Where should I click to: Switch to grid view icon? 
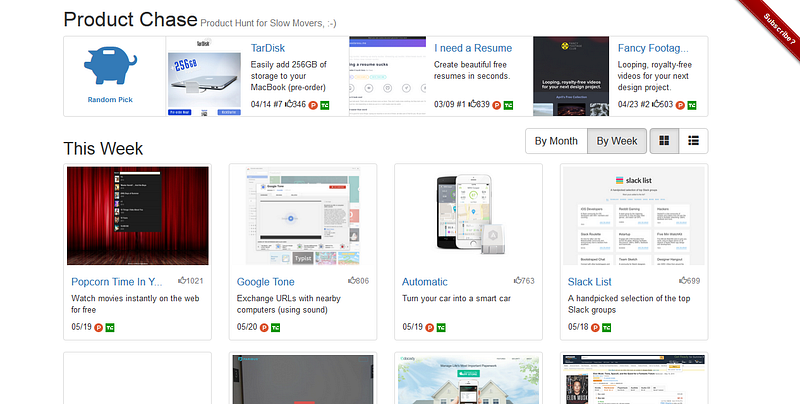pos(664,141)
